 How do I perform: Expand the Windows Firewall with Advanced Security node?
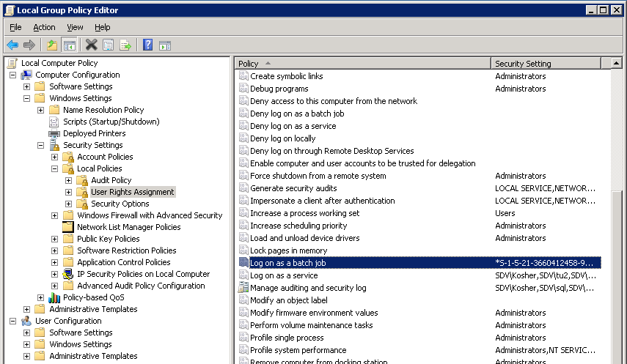click(x=55, y=215)
